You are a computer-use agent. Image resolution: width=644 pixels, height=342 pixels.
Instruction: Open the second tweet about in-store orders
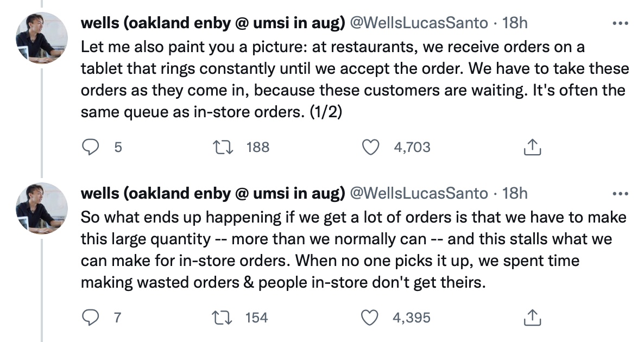tap(353, 250)
